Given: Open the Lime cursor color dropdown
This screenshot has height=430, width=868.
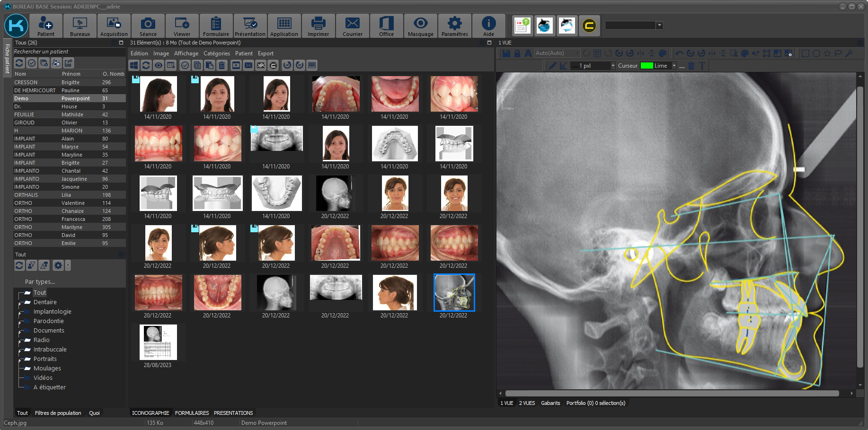Looking at the screenshot, I should tap(674, 66).
